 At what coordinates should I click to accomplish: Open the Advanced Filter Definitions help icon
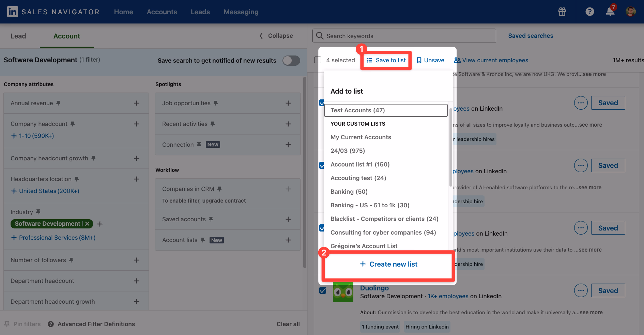(51, 324)
